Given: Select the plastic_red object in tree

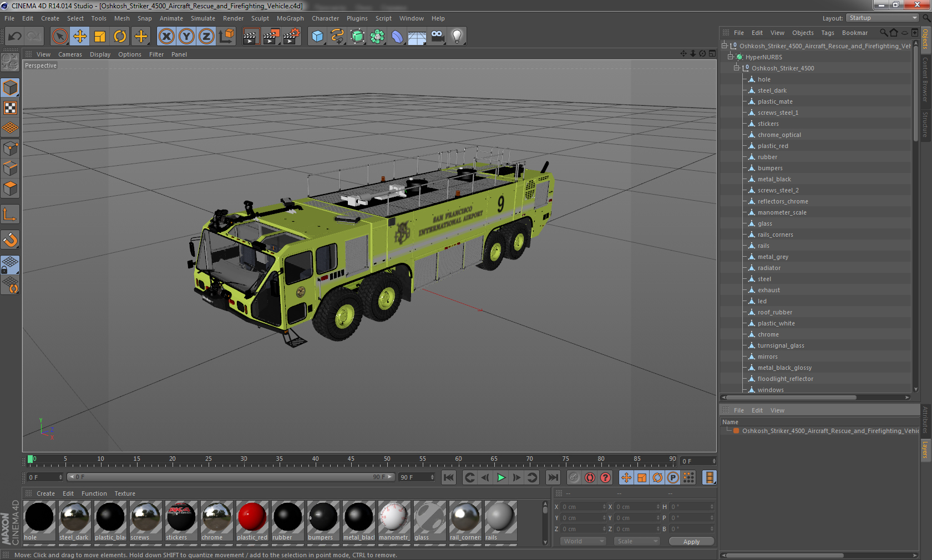Looking at the screenshot, I should 773,146.
